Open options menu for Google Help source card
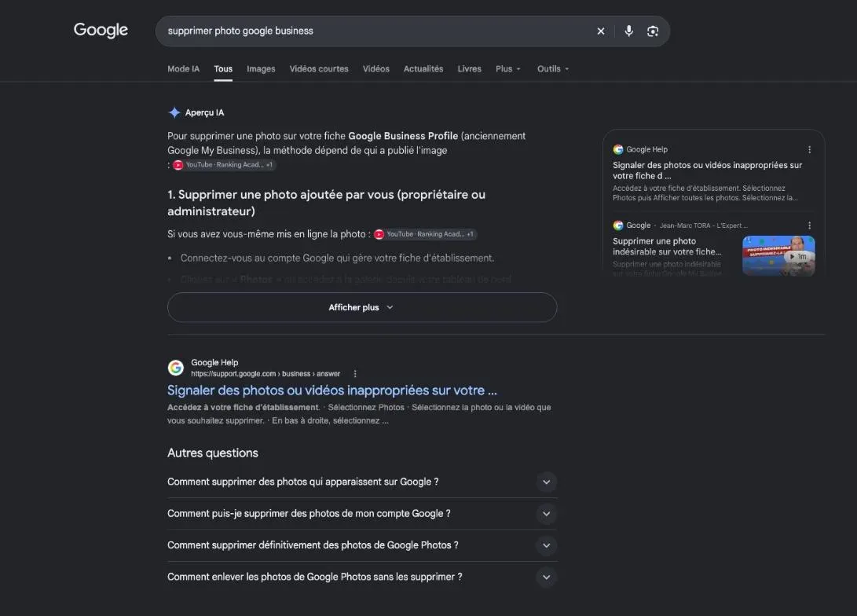The image size is (857, 616). tap(809, 150)
